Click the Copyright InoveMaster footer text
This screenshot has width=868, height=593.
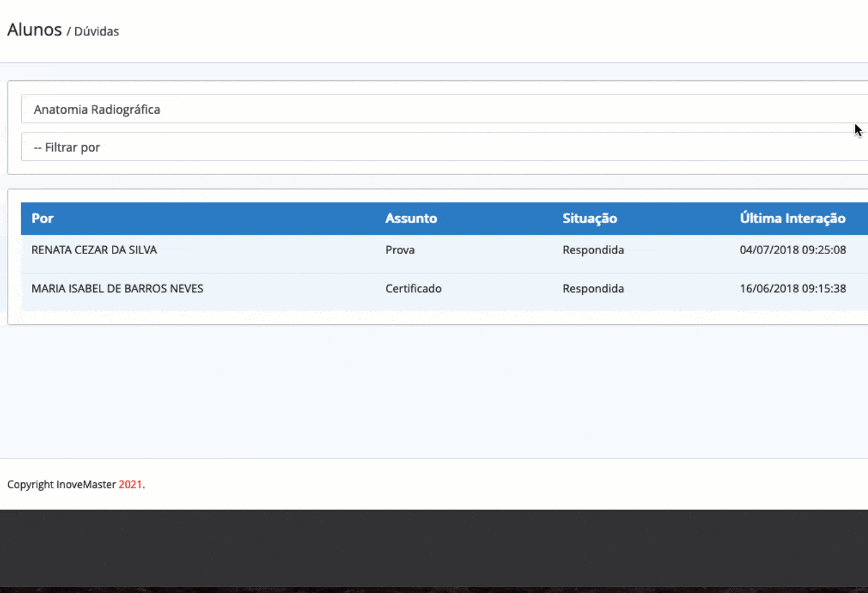[x=62, y=485]
